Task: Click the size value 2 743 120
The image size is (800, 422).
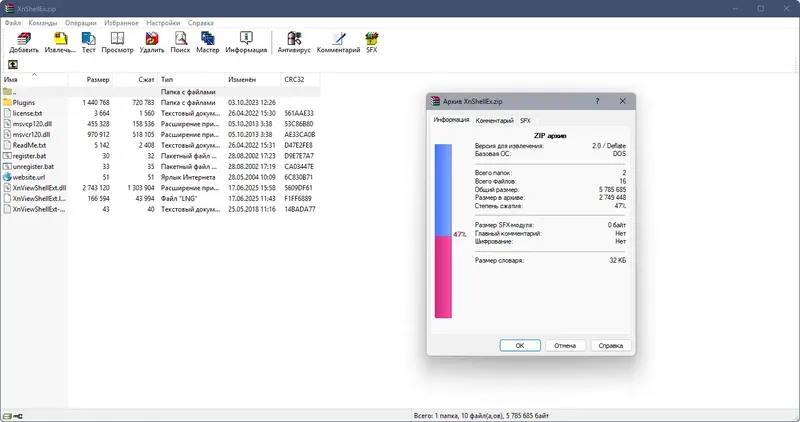Action: click(x=96, y=188)
